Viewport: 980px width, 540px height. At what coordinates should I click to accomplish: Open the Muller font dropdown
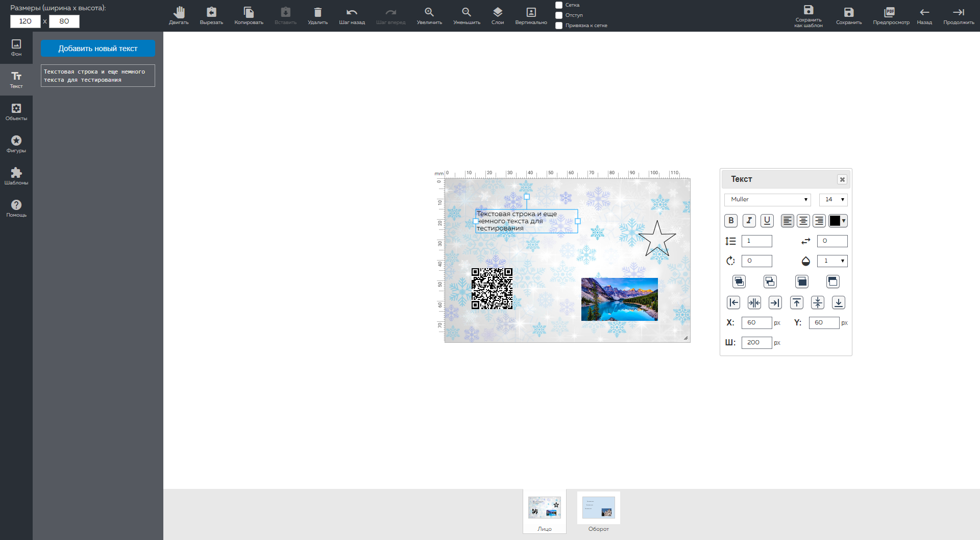point(768,200)
